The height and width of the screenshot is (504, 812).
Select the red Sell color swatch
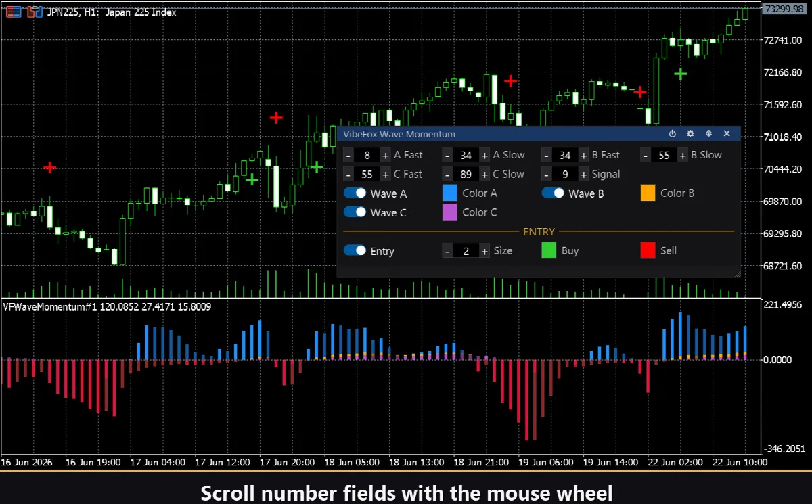coord(648,251)
